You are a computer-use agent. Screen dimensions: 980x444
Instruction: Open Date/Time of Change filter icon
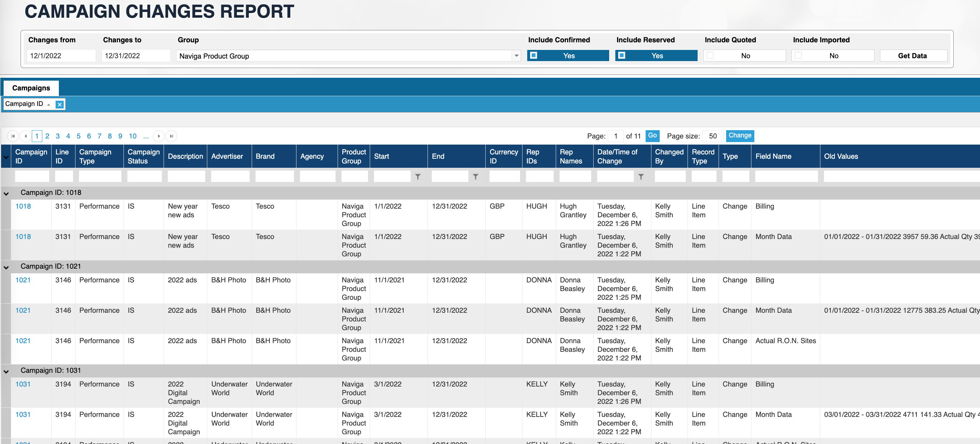tap(641, 177)
